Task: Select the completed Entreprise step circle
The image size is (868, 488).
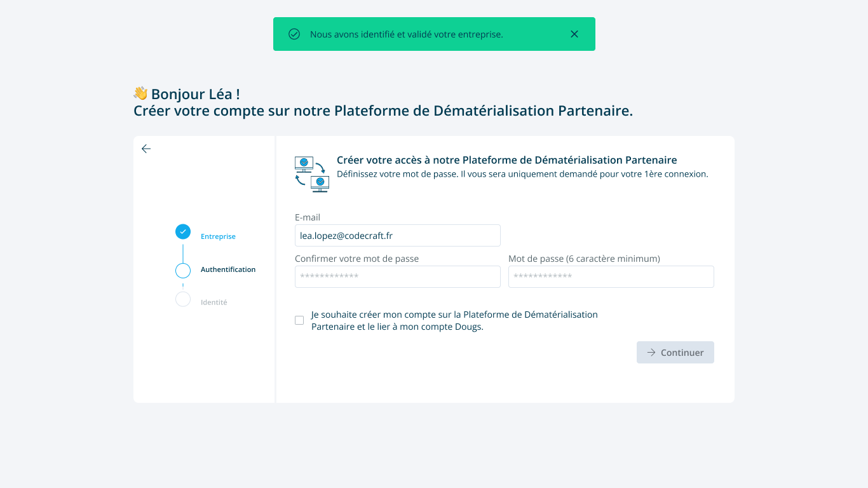Action: (x=183, y=232)
